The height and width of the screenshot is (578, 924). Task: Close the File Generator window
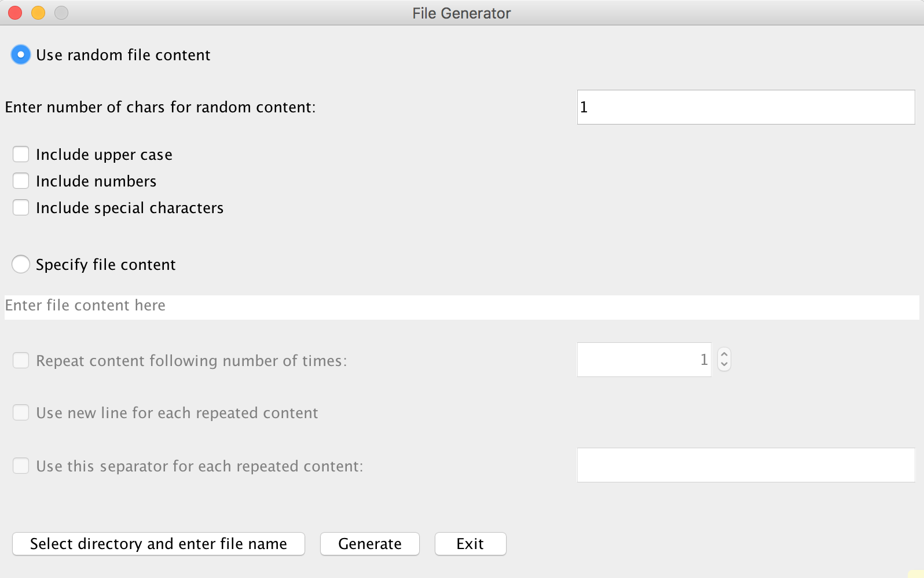14,12
